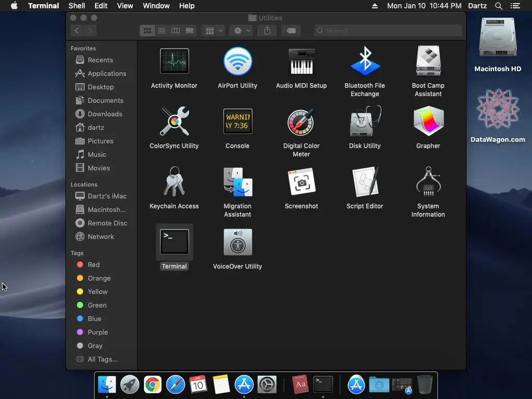This screenshot has width=532, height=399.
Task: Open Activity Monitor in the Utilities folder
Action: tap(174, 61)
